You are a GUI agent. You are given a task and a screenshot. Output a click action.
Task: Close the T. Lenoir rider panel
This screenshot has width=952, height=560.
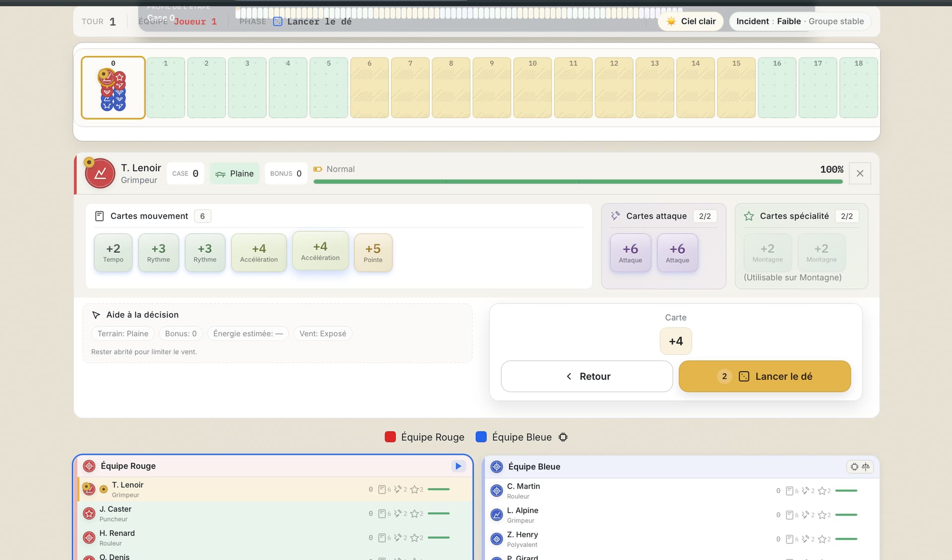[860, 173]
